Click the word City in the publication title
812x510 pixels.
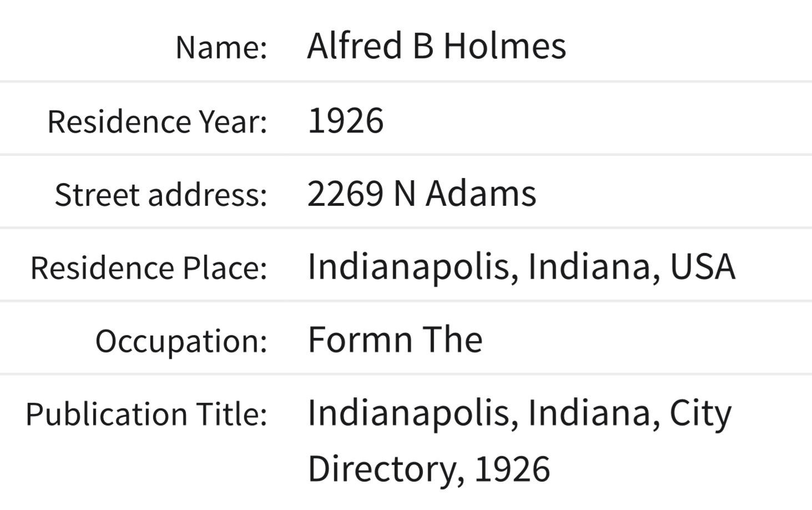[x=701, y=415]
